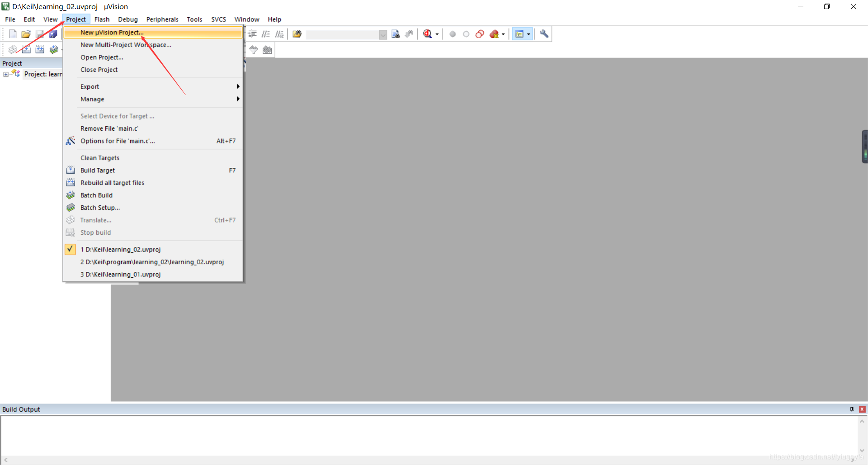Click the indent selected lines icon
Viewport: 868px width, 465px height.
click(252, 34)
